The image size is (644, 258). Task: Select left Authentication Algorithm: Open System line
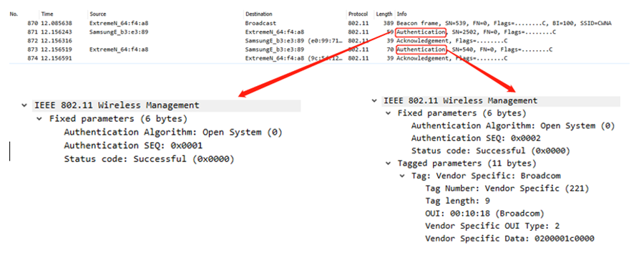click(x=173, y=133)
